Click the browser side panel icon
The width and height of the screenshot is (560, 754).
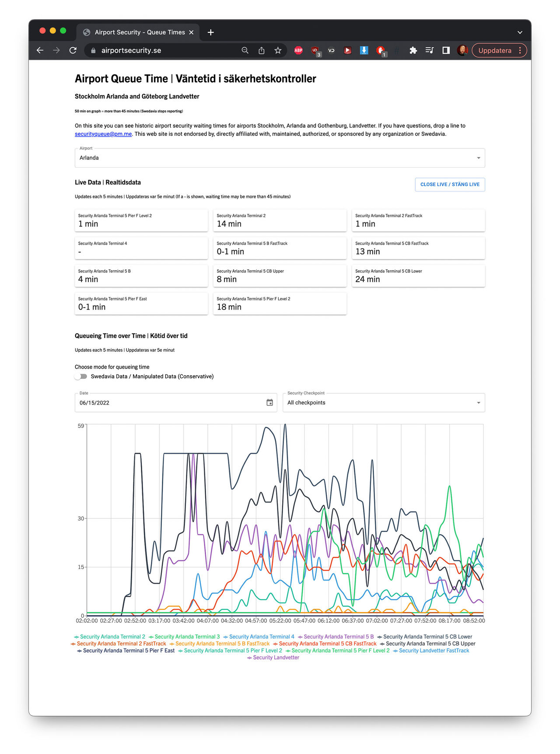coord(446,50)
